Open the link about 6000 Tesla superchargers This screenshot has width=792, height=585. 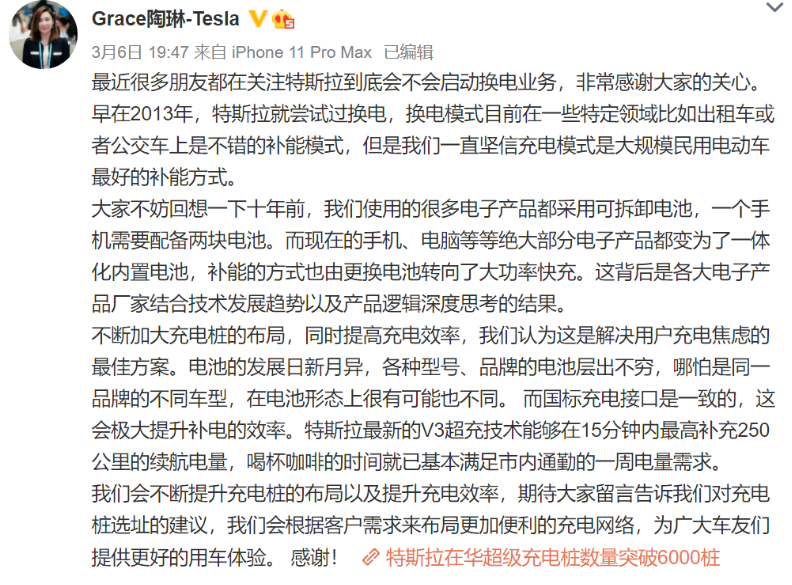pyautogui.click(x=553, y=558)
